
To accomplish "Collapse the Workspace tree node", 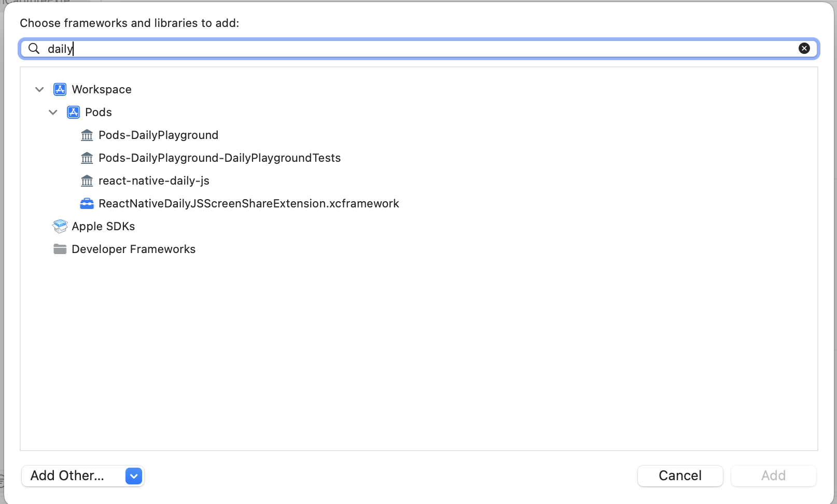I will coord(39,89).
